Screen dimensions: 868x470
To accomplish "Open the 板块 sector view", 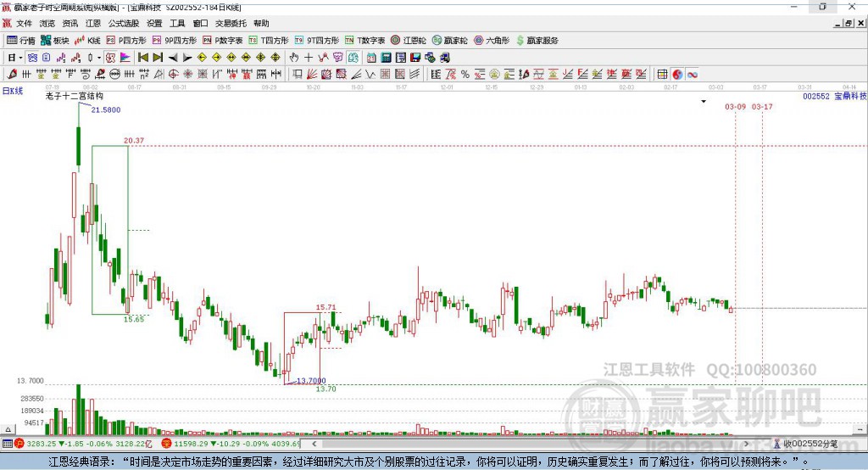I will [x=55, y=41].
